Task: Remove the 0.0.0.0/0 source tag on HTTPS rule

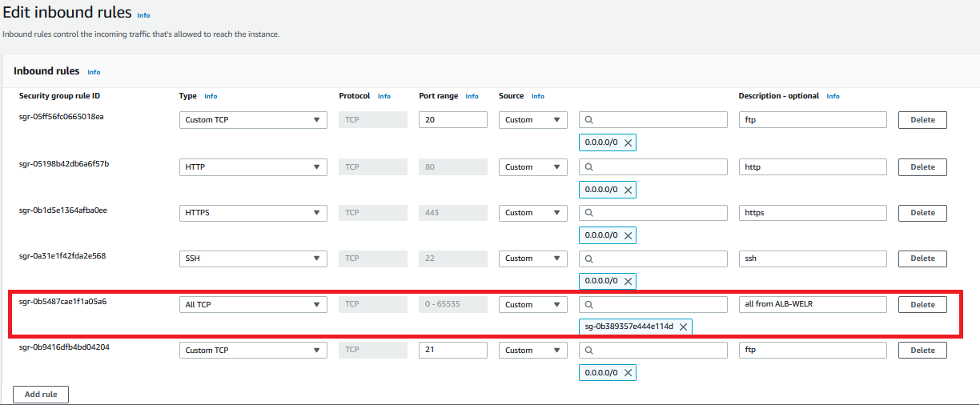Action: point(629,235)
